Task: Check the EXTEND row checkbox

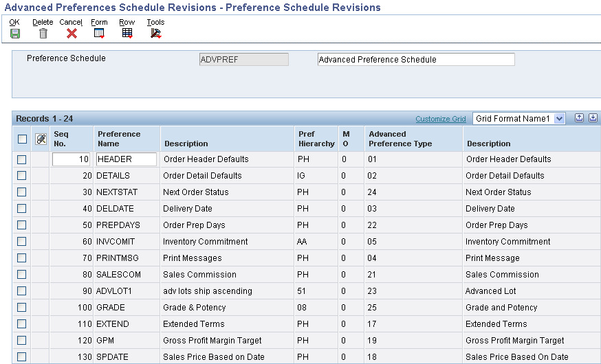Action: tap(22, 323)
